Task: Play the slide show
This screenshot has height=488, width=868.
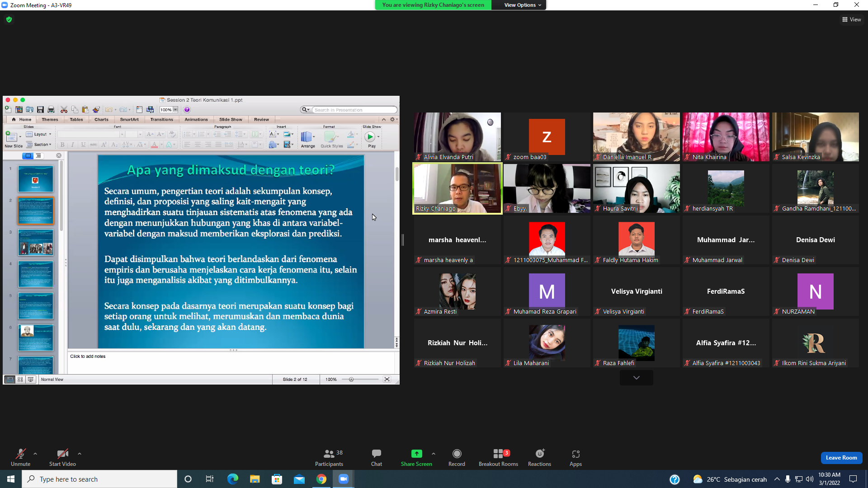Action: point(370,140)
